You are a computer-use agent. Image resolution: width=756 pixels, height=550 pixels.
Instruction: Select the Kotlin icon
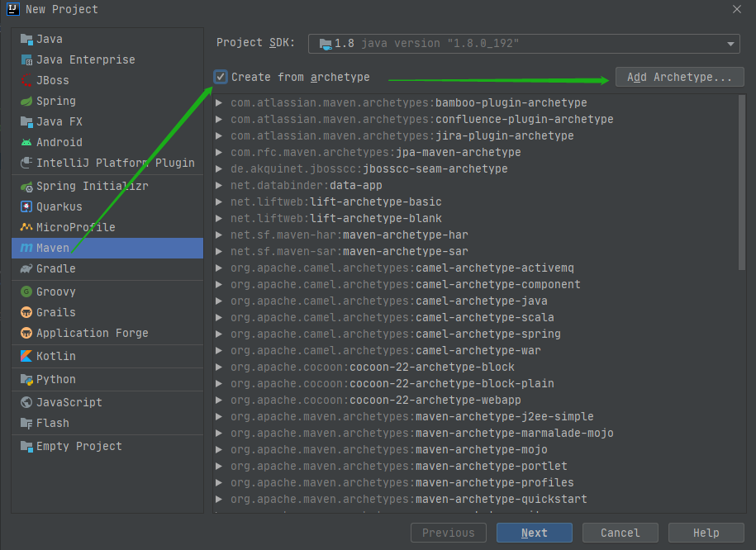click(x=26, y=356)
